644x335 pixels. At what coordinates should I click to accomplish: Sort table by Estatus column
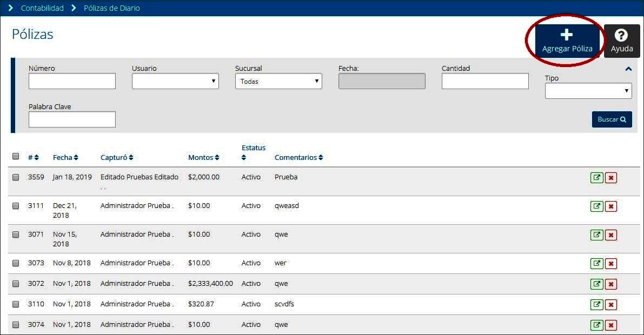[254, 152]
